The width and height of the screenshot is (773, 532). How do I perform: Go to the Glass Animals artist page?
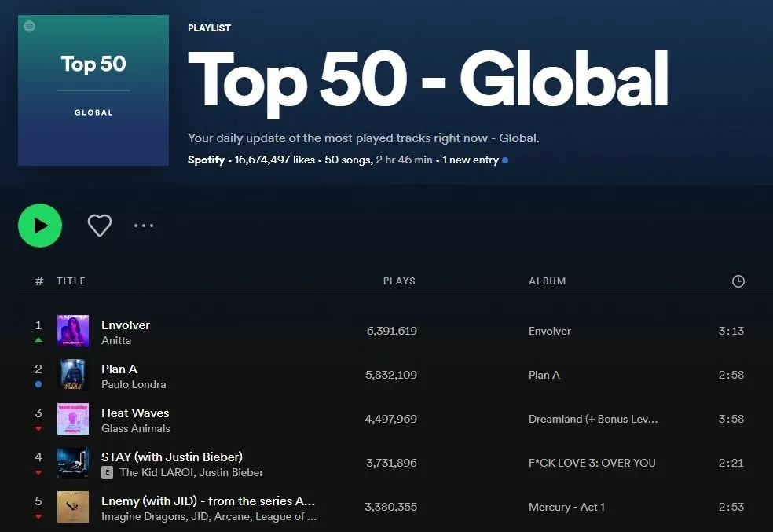(x=136, y=428)
